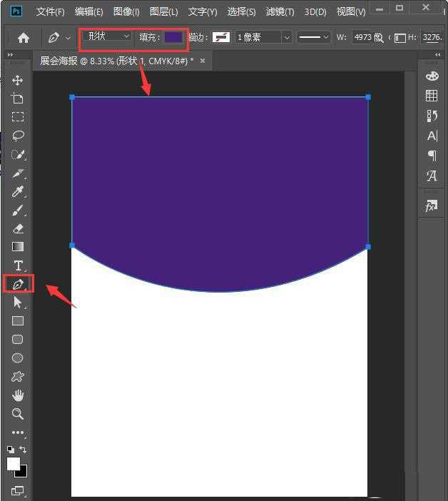
Task: Choose the Gradient tool
Action: (x=18, y=247)
